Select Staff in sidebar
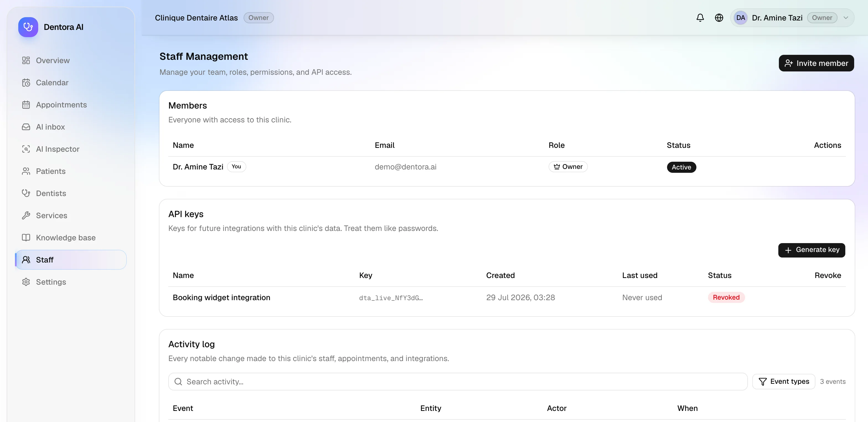868x422 pixels. point(71,260)
